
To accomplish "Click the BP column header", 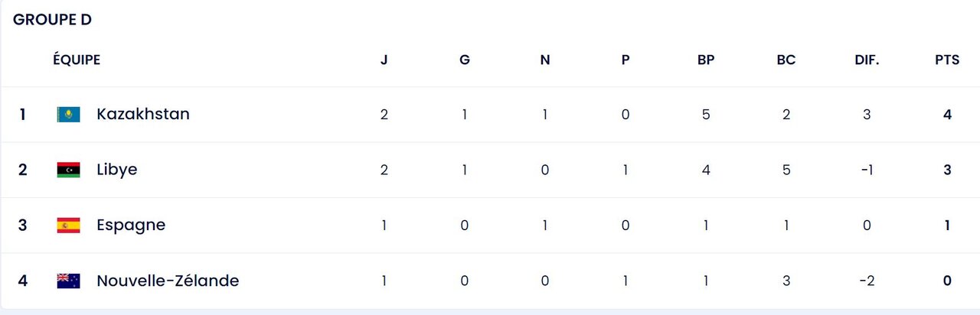I will point(706,60).
